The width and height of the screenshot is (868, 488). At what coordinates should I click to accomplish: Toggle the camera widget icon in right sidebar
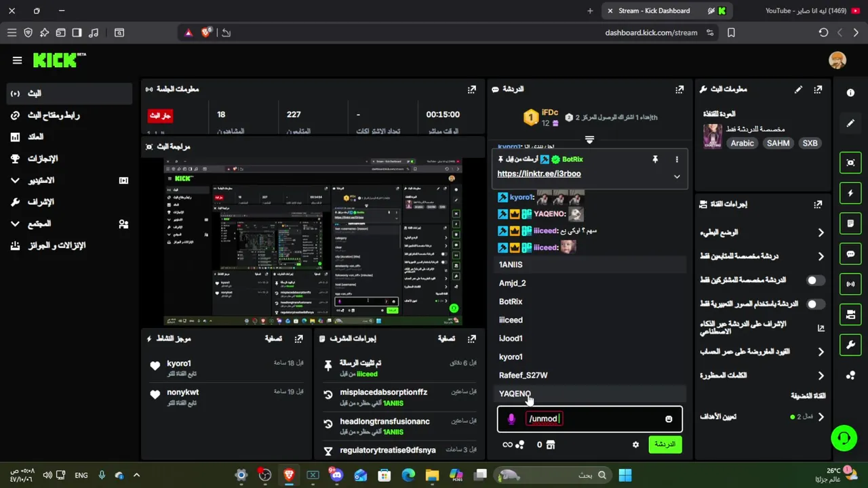point(850,314)
